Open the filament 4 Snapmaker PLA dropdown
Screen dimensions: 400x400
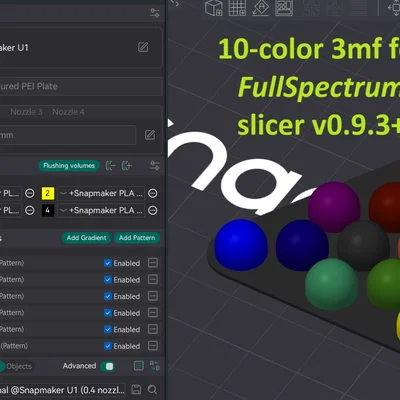(x=101, y=210)
